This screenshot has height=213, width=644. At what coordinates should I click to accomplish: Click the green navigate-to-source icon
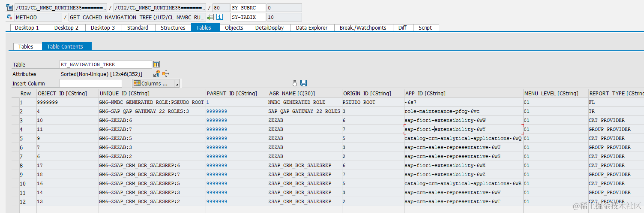(x=210, y=17)
